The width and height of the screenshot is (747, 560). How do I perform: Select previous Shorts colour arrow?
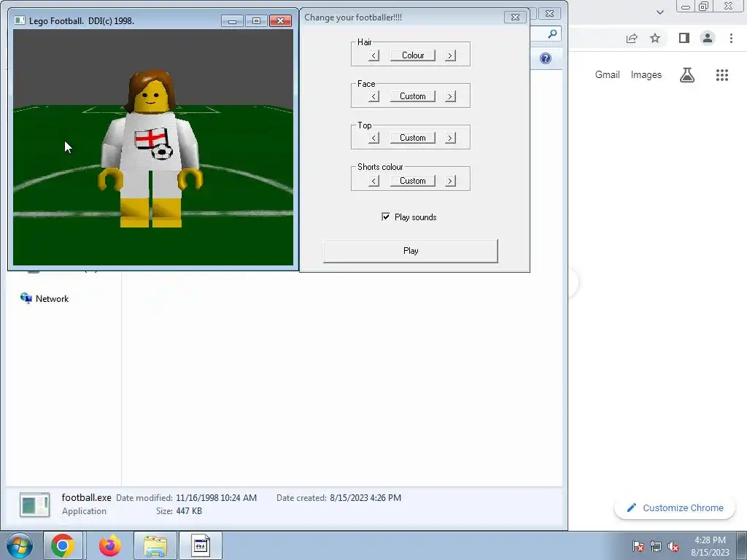[x=374, y=181]
